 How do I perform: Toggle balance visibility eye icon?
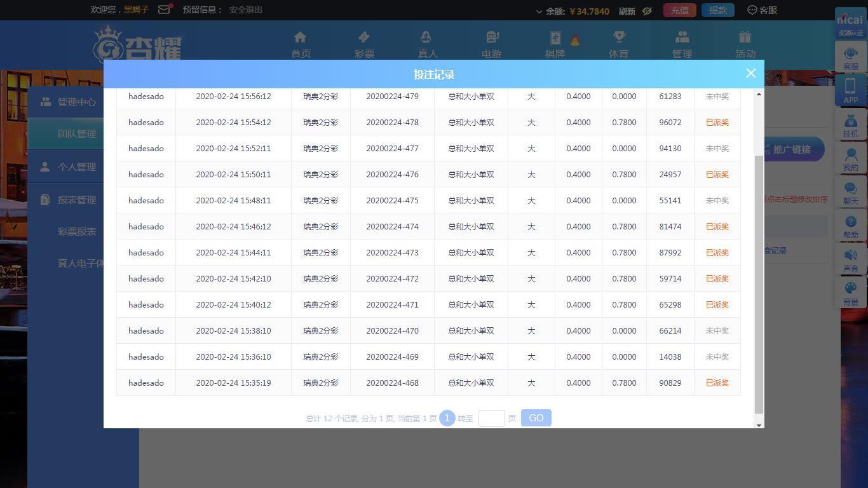(x=647, y=11)
